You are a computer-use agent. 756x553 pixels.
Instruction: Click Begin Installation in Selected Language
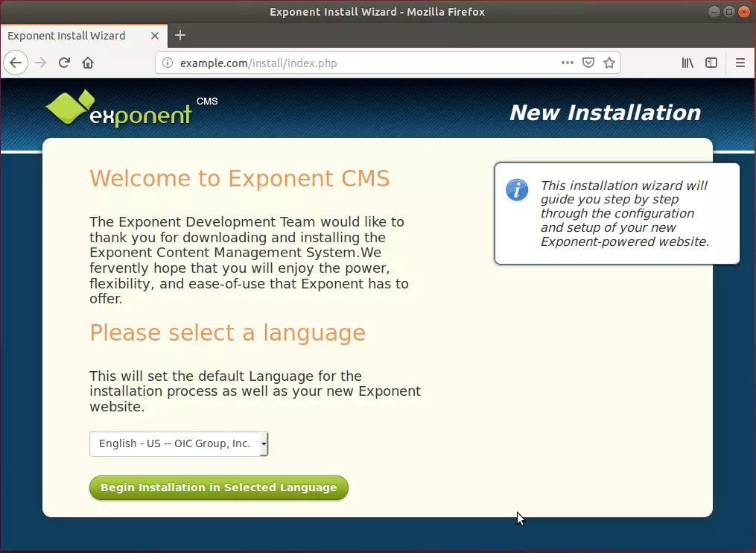coord(219,487)
